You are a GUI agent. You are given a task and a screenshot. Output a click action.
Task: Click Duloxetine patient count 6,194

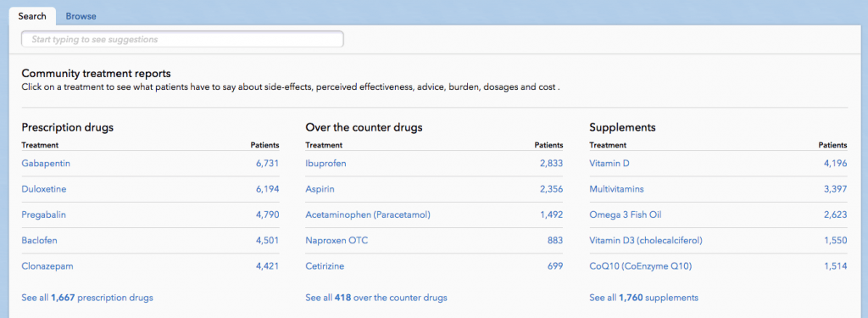[x=267, y=189]
